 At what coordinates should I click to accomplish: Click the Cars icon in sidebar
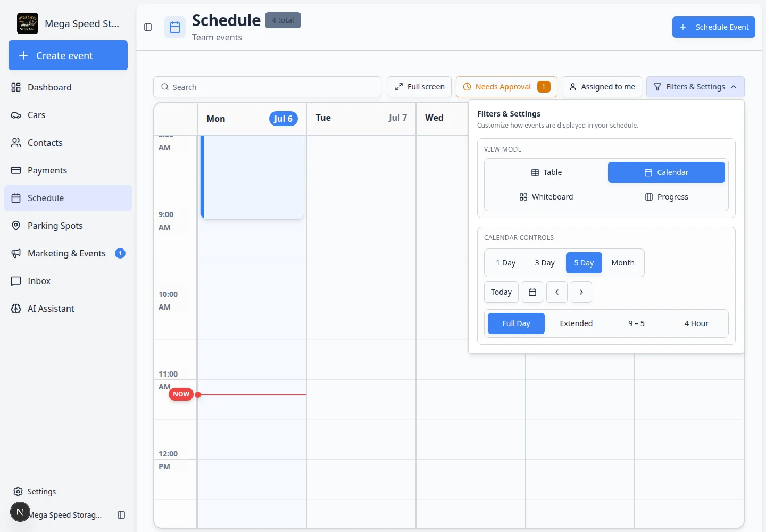point(16,115)
